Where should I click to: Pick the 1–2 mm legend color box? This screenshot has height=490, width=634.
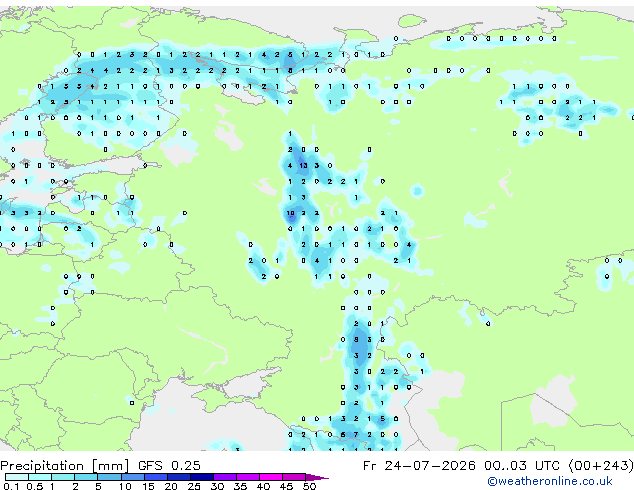pyautogui.click(x=63, y=477)
